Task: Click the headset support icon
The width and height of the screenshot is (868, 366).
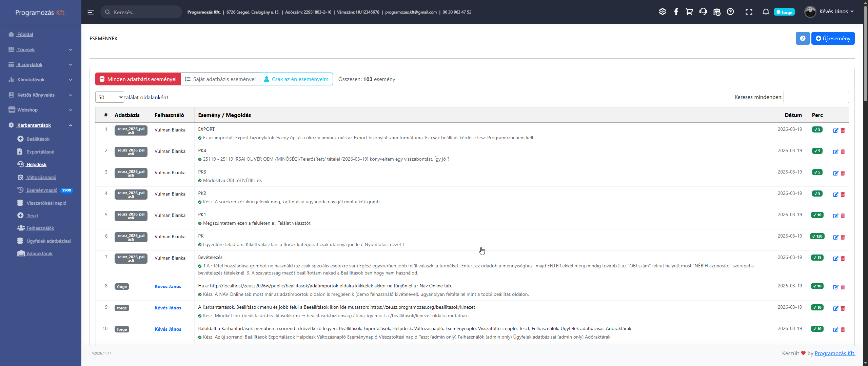Action: click(x=703, y=11)
